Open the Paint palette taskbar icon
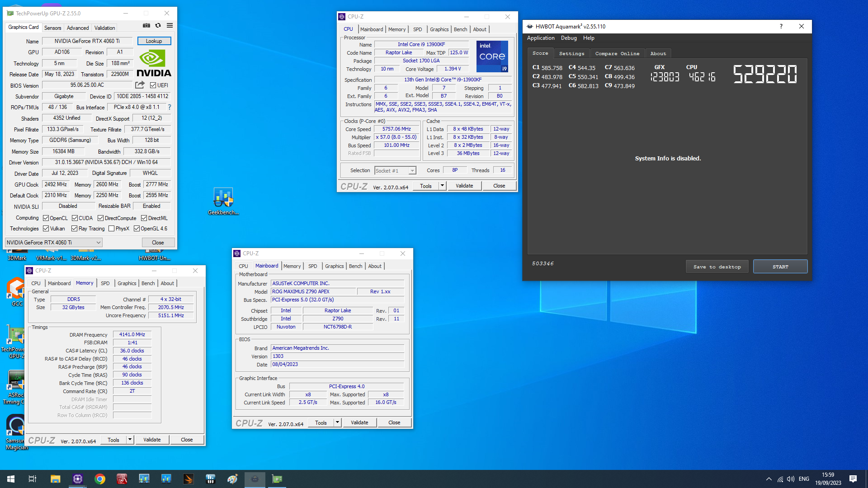 [x=232, y=479]
